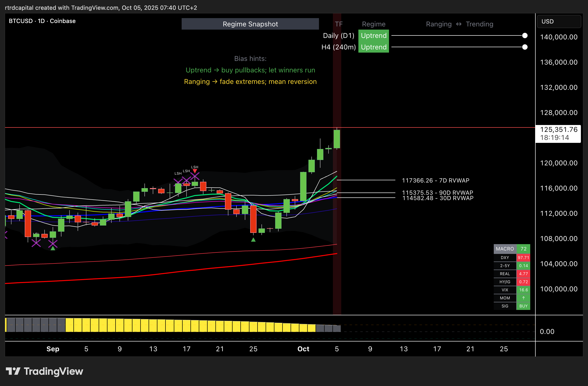Image resolution: width=588 pixels, height=386 pixels.
Task: Click the latest green candle on Oct 5
Action: (337, 139)
